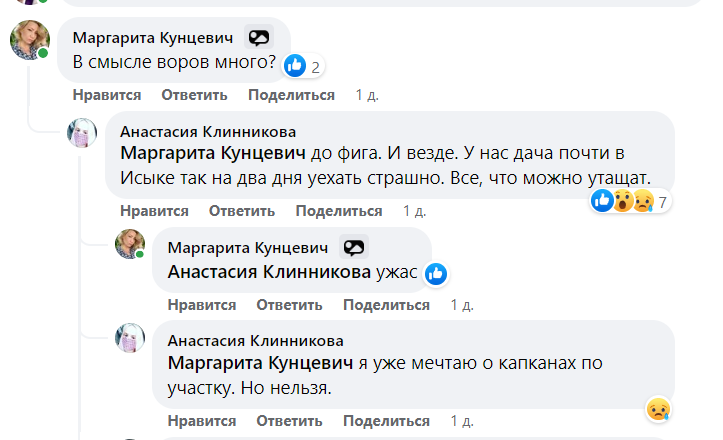Screen dimensions: 723x440
Task: Click the badge icon next to the topmost Маргарита Кунцевич name
Action: (x=259, y=38)
